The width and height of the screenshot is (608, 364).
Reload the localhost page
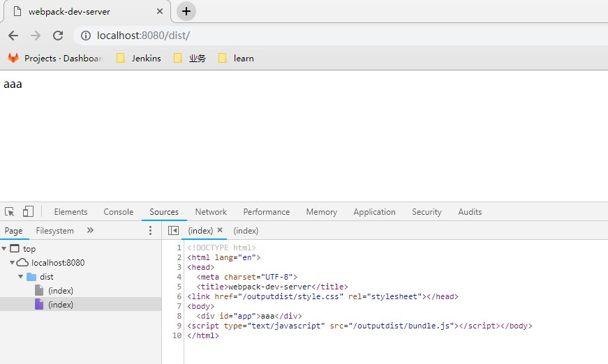(x=58, y=36)
